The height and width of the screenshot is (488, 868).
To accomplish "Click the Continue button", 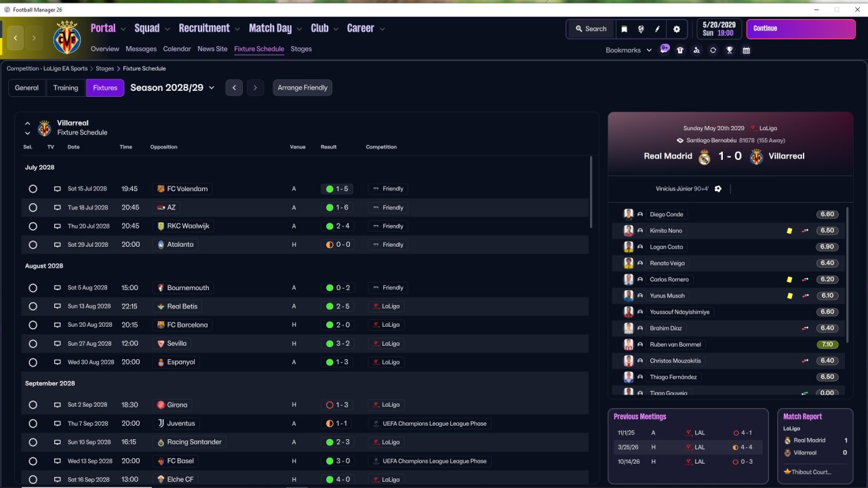I will click(801, 29).
